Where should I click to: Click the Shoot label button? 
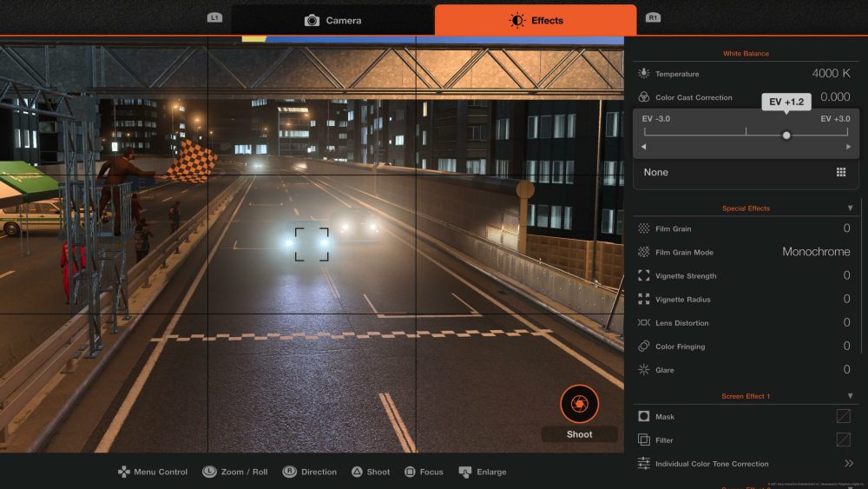click(579, 434)
